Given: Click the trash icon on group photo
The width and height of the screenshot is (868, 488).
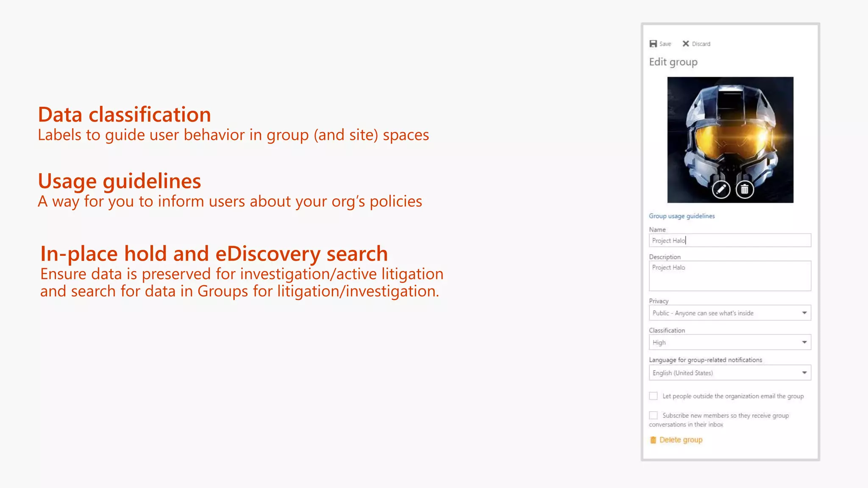Looking at the screenshot, I should [x=745, y=189].
